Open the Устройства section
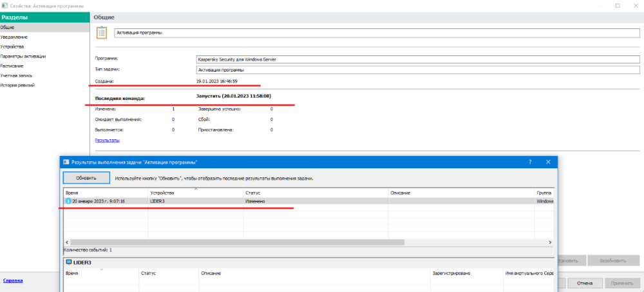 coord(12,46)
